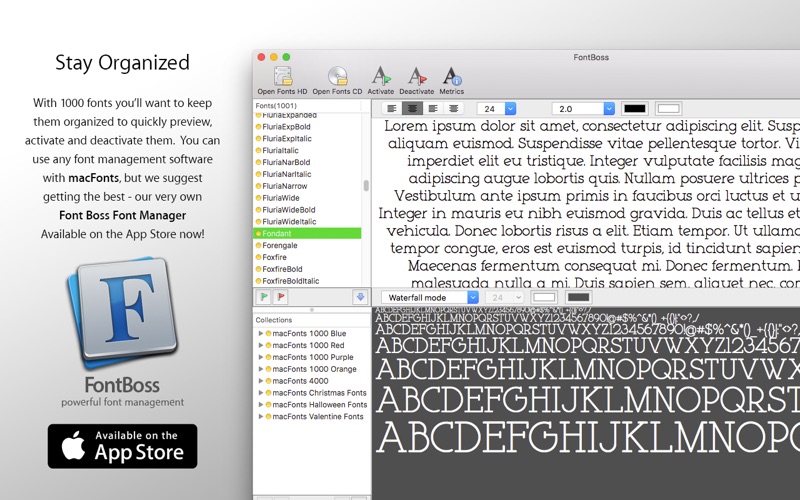This screenshot has width=800, height=500.
Task: Click the Lorem ipsum preview text area
Action: click(586, 203)
